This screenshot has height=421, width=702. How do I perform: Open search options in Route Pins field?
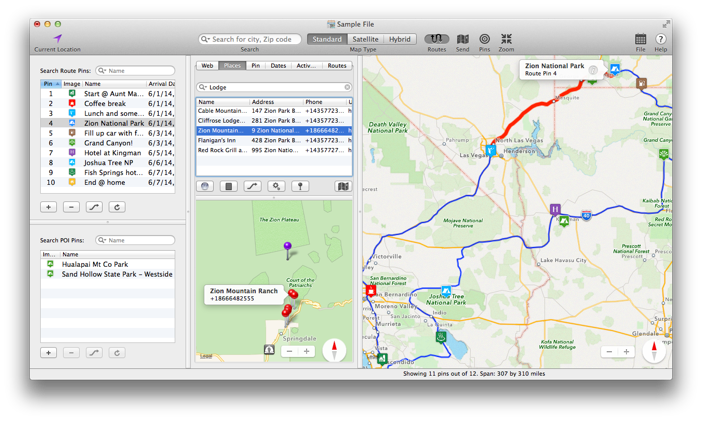click(102, 71)
